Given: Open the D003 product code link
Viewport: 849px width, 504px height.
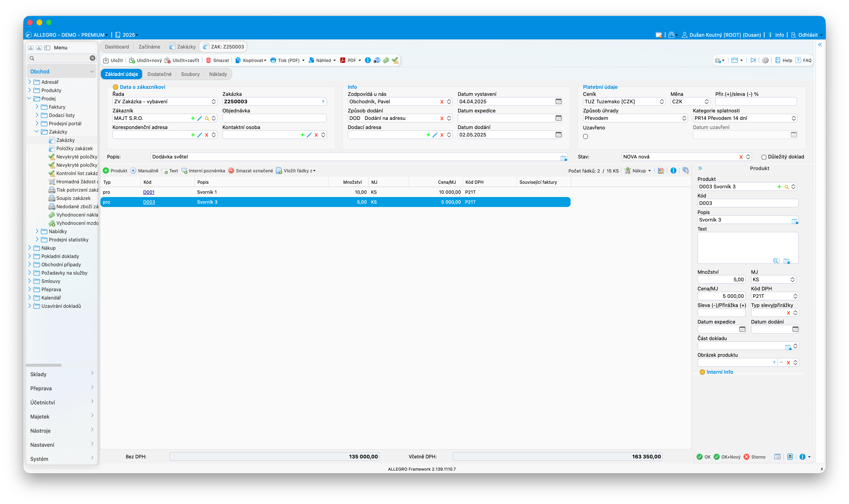Looking at the screenshot, I should point(149,202).
